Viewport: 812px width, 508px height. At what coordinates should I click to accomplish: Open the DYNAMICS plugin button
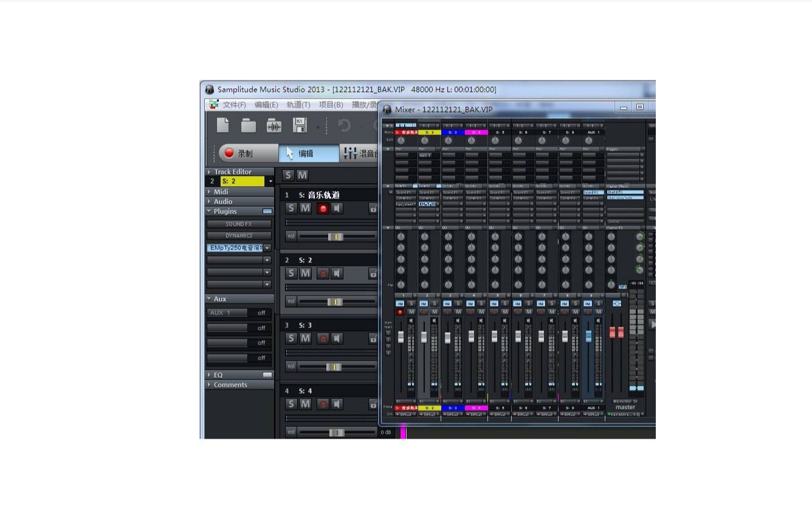click(239, 235)
